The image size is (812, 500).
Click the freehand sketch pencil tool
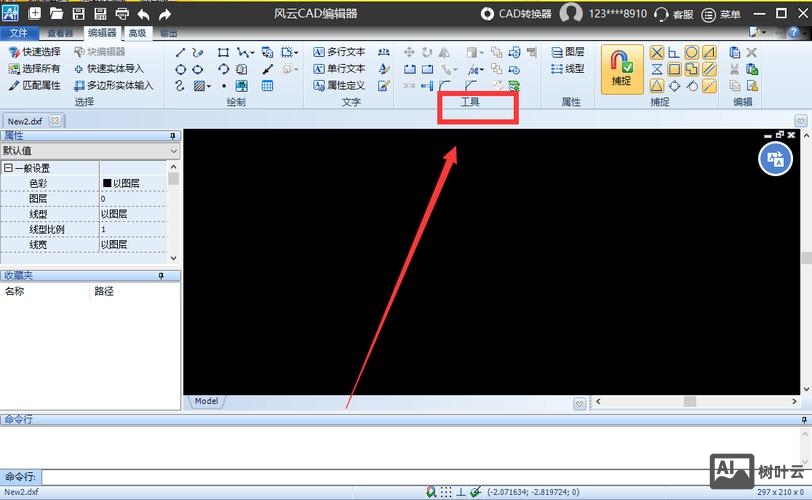pyautogui.click(x=197, y=52)
